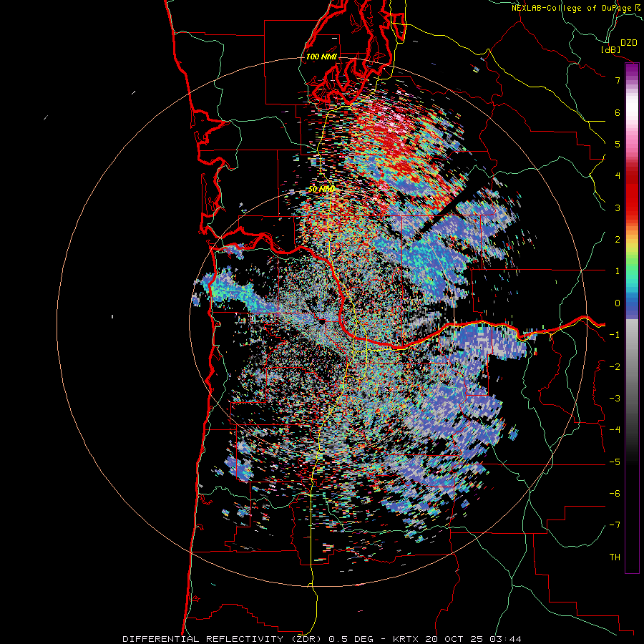Click the -3 colorbar tick label
Image resolution: width=644 pixels, height=644 pixels.
click(x=615, y=399)
